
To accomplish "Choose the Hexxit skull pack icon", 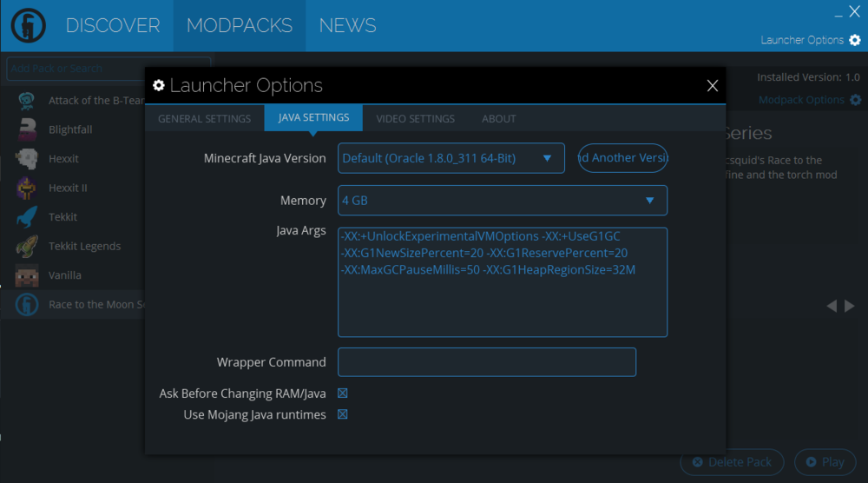I will coord(27,159).
